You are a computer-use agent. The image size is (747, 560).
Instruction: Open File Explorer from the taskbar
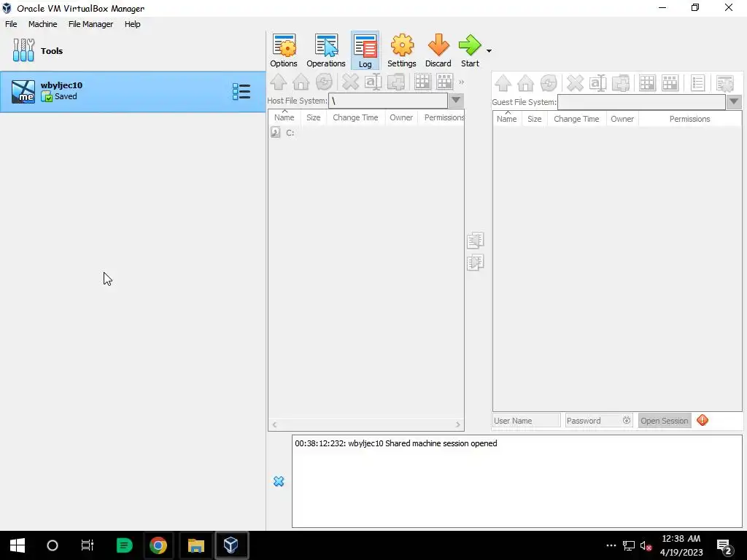click(196, 545)
